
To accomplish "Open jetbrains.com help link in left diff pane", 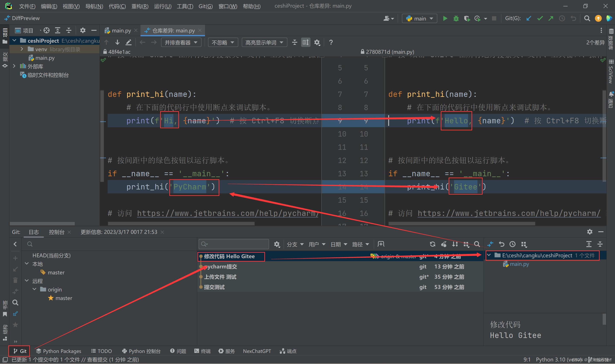I will coord(228,213).
